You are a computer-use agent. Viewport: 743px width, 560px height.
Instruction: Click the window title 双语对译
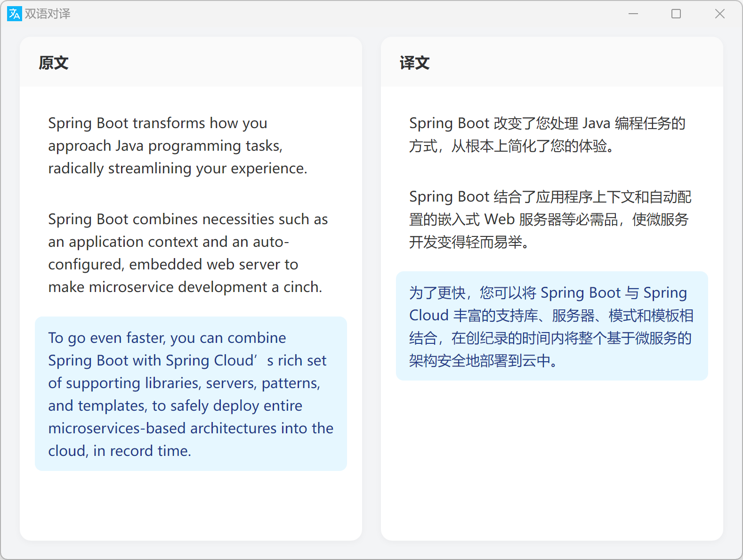click(48, 14)
